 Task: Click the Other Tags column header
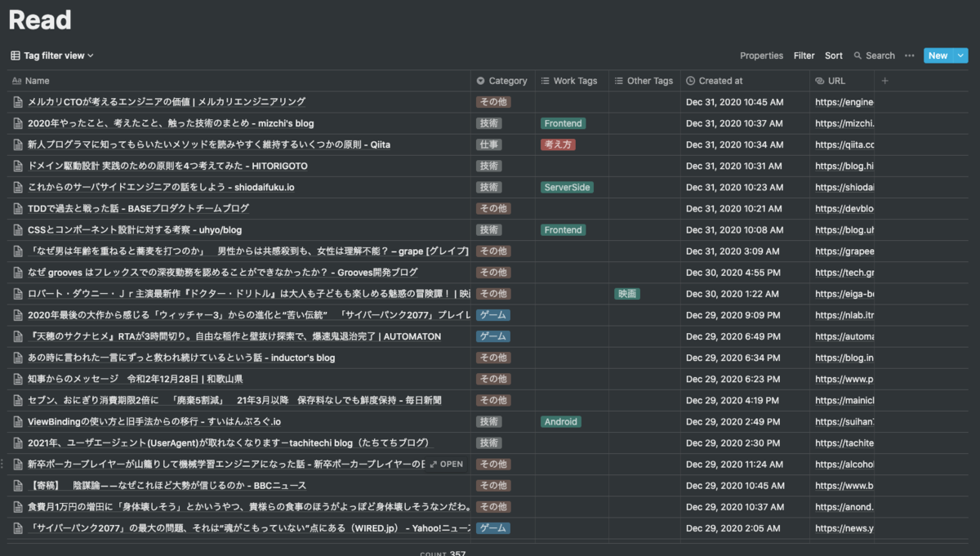[644, 81]
